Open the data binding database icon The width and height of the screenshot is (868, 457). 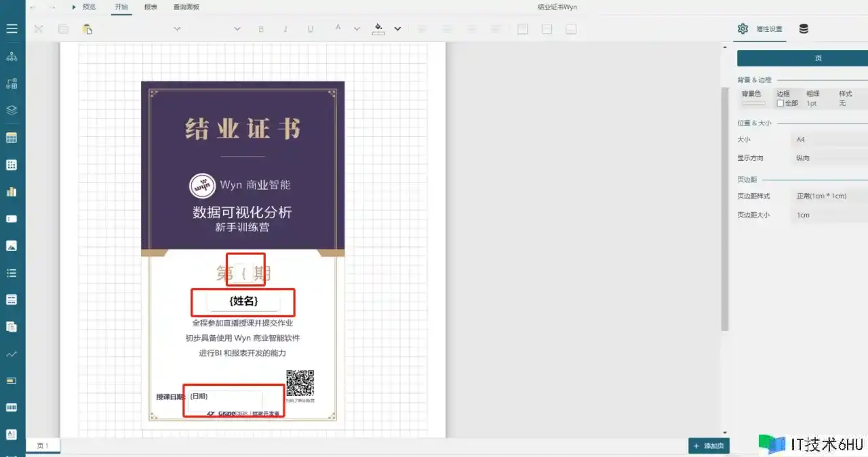804,28
